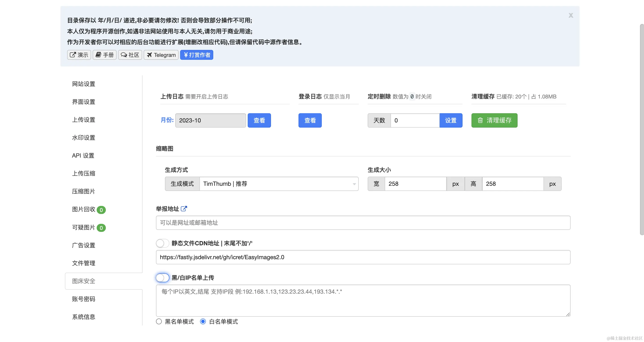
Task: Click the 设置 button for 定时删除
Action: tap(450, 120)
